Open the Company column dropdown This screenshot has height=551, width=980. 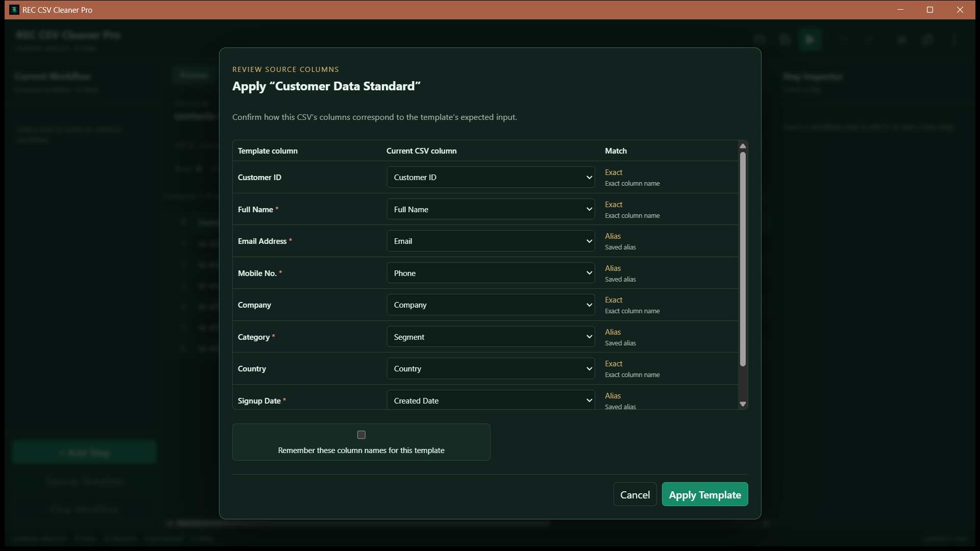(491, 305)
